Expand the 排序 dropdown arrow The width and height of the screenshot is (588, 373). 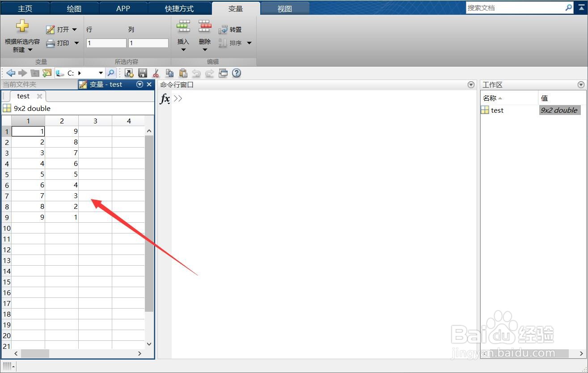point(249,43)
